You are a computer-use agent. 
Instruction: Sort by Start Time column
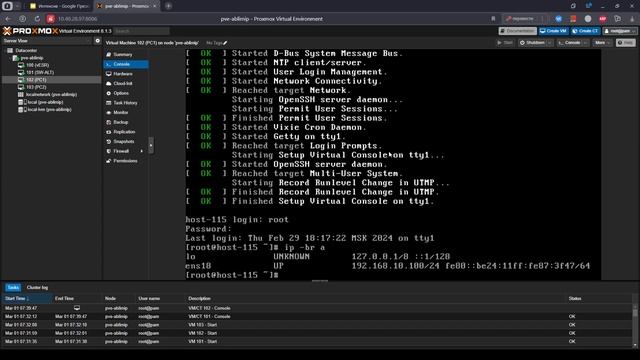tap(27, 298)
